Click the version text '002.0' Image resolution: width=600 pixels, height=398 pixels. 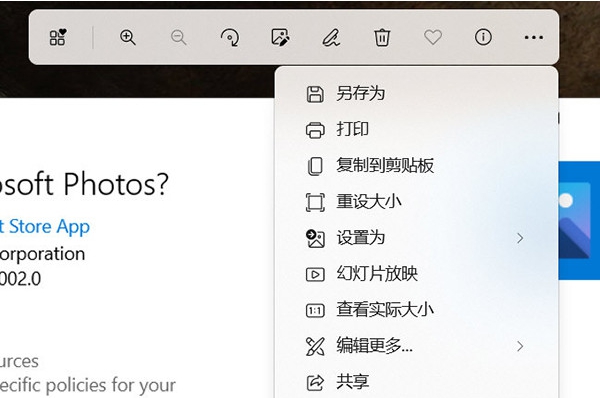[20, 279]
